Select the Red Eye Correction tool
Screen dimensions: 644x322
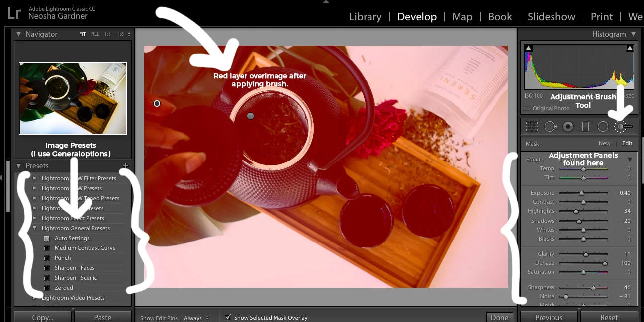568,127
